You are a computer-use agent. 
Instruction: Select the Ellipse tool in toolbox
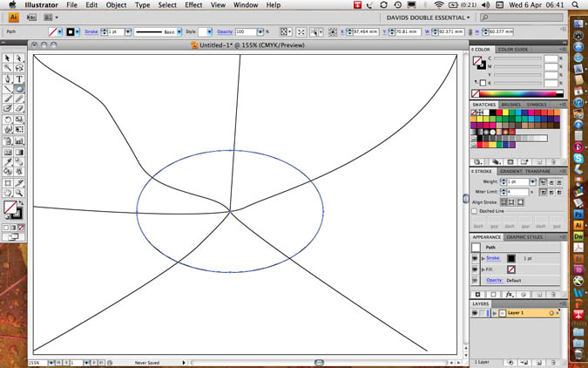pyautogui.click(x=19, y=89)
